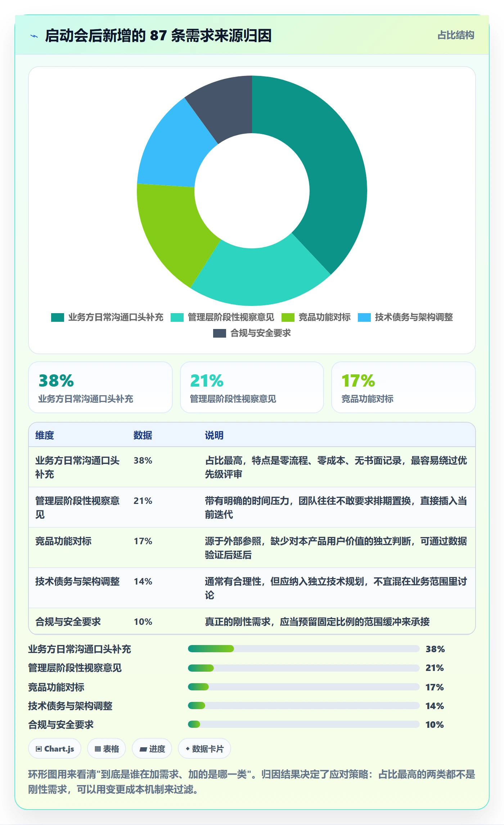Open the 17% stat card
504x825 pixels.
(404, 387)
